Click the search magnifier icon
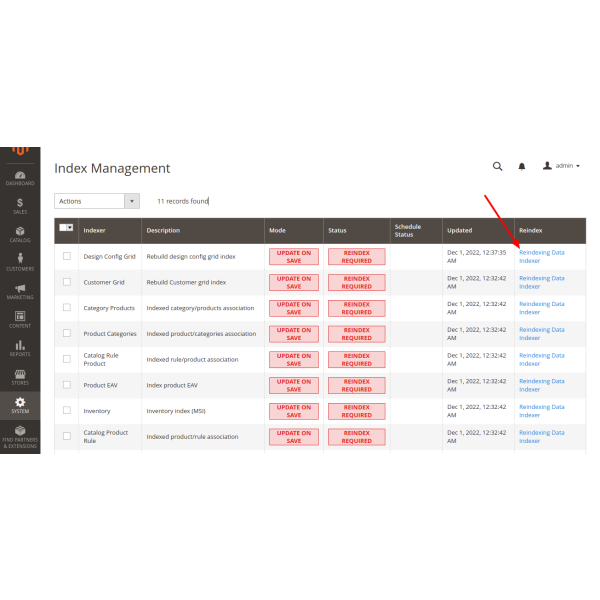This screenshot has height=600, width=600. [498, 166]
